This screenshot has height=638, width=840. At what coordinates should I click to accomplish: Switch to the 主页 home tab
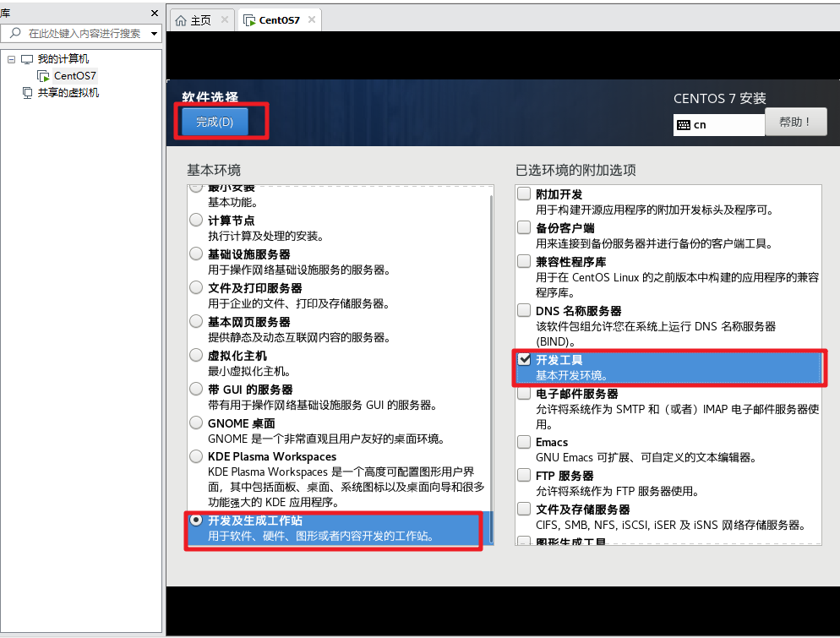201,20
